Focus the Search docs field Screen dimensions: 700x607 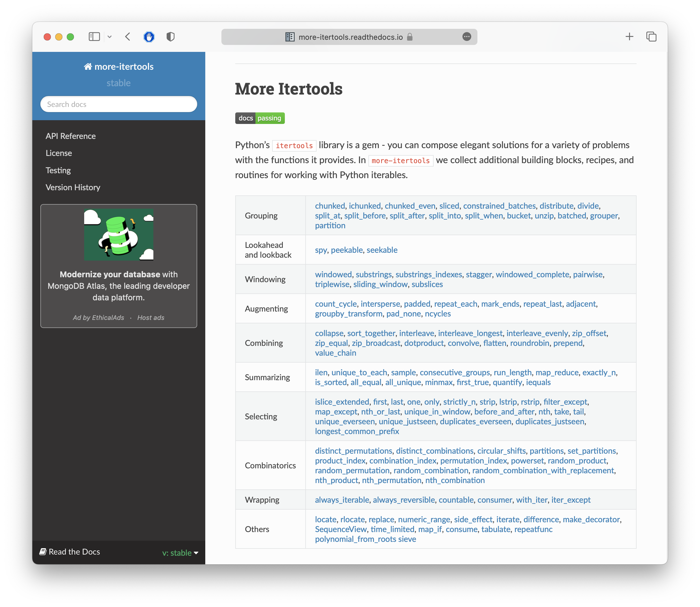click(118, 104)
